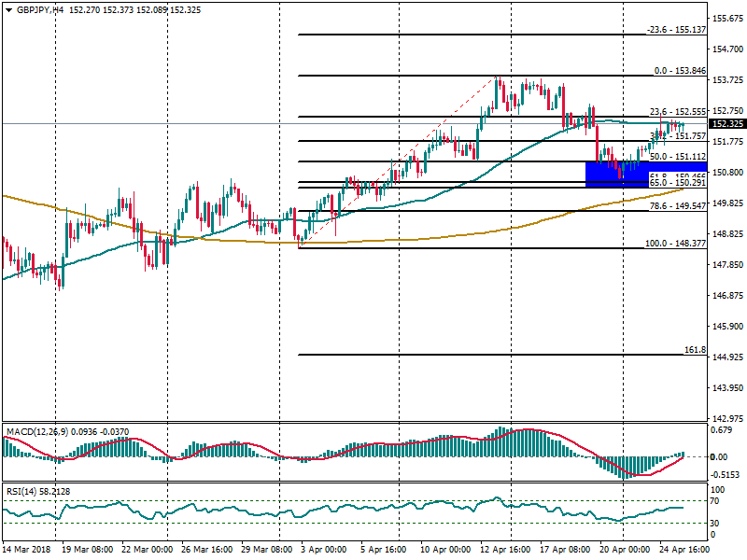747x560 pixels.
Task: Select the 0.0 - 153.846 Fibonacci label
Action: 679,71
